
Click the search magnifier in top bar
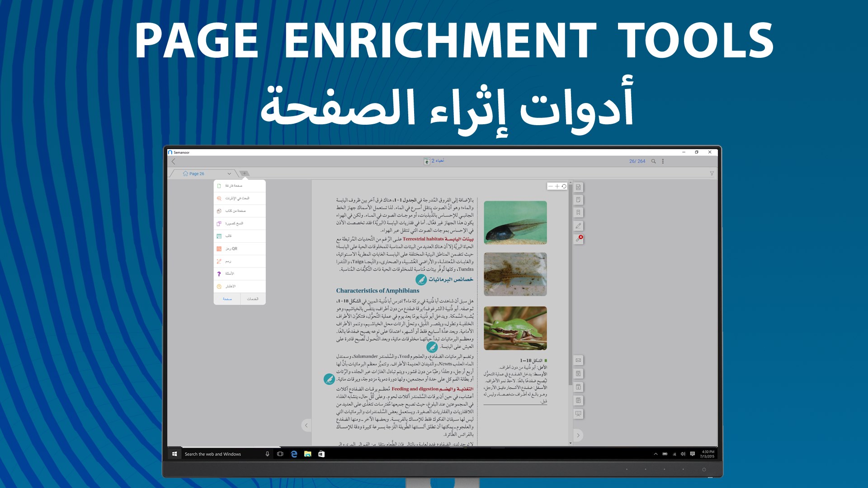[653, 161]
